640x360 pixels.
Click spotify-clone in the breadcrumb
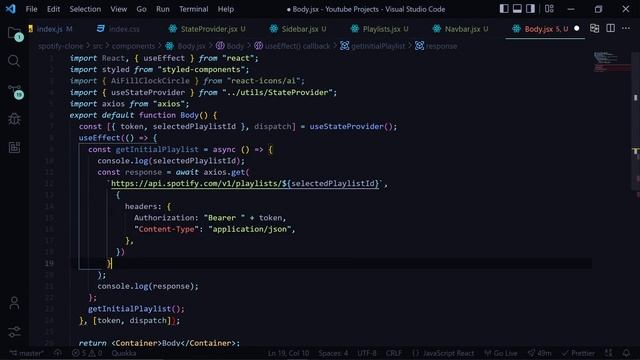(x=60, y=46)
